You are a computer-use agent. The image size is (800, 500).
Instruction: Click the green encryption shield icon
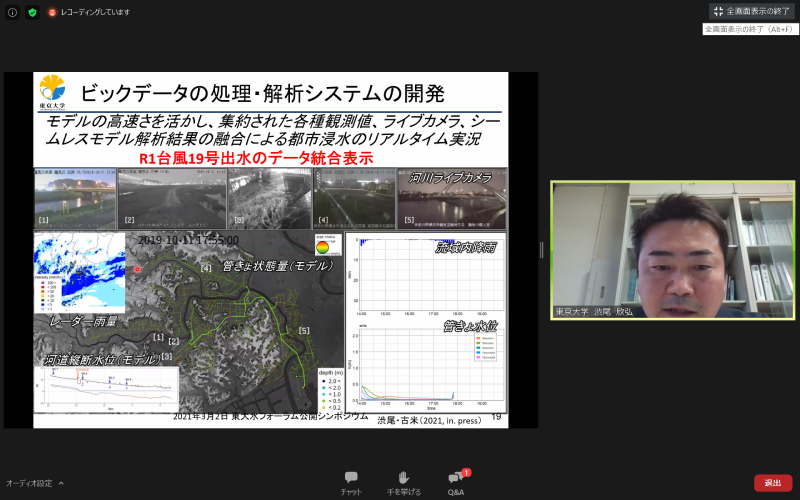click(32, 12)
